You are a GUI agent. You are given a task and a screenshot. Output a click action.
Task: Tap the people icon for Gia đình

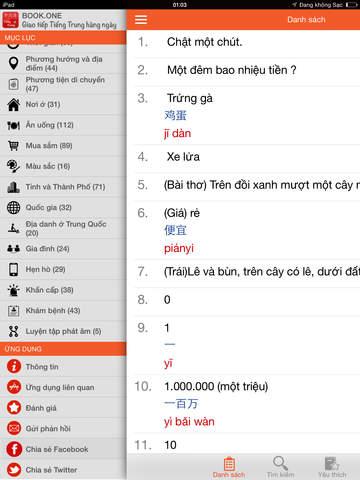pos(13,249)
